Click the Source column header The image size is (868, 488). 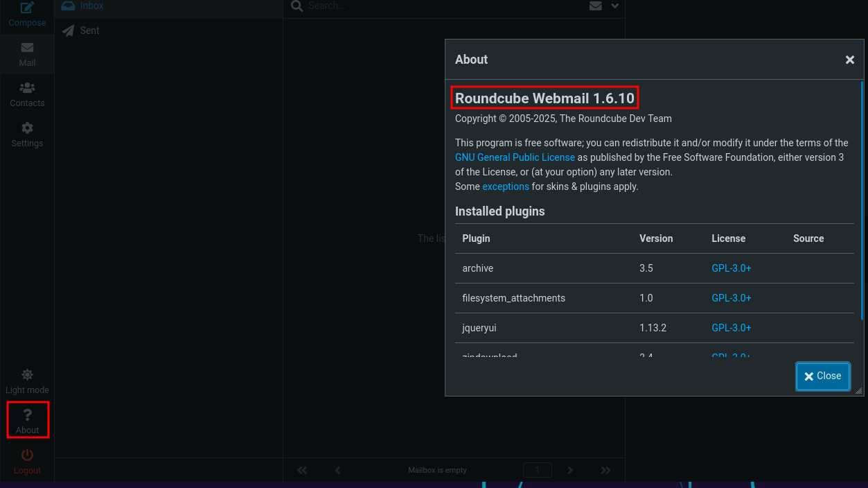pyautogui.click(x=808, y=238)
